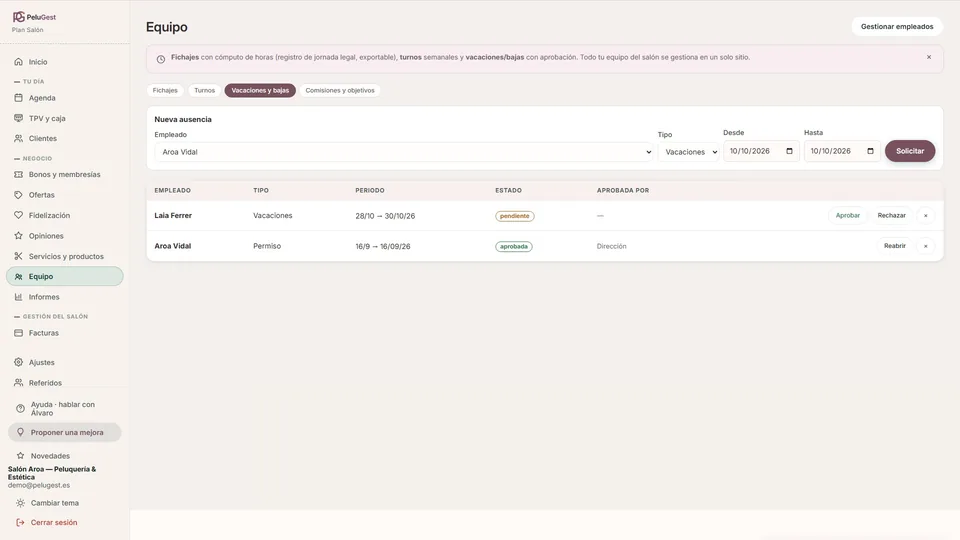960x540 pixels.
Task: Go to Informes in the sidebar
Action: pyautogui.click(x=65, y=297)
